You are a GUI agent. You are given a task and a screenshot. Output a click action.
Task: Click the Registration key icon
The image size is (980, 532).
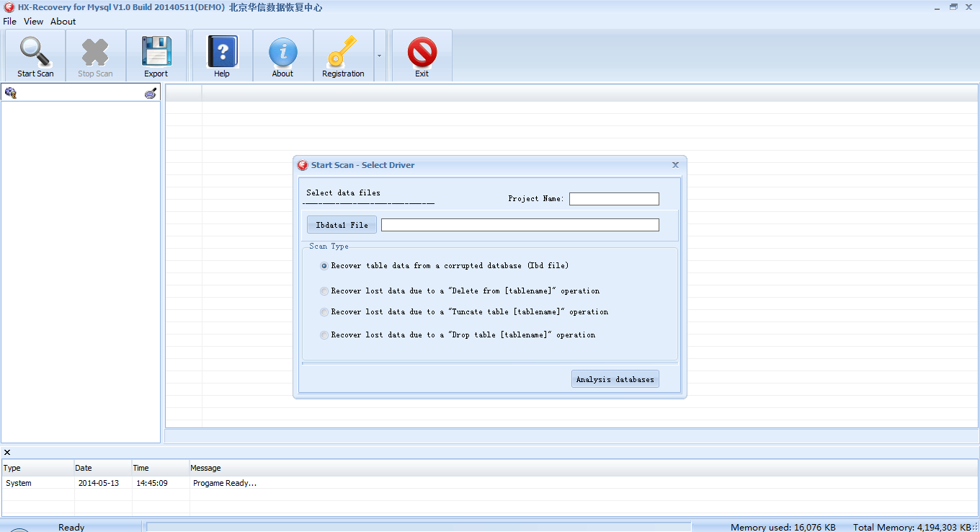coord(342,53)
